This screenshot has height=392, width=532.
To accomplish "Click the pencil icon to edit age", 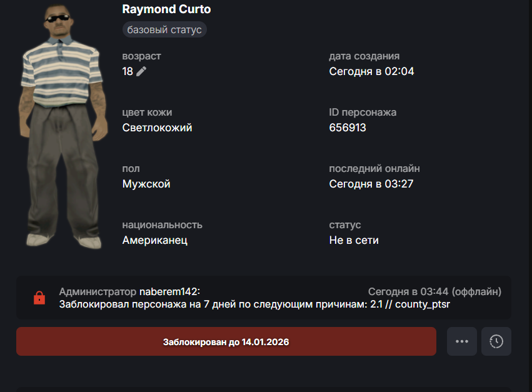I will pyautogui.click(x=141, y=71).
